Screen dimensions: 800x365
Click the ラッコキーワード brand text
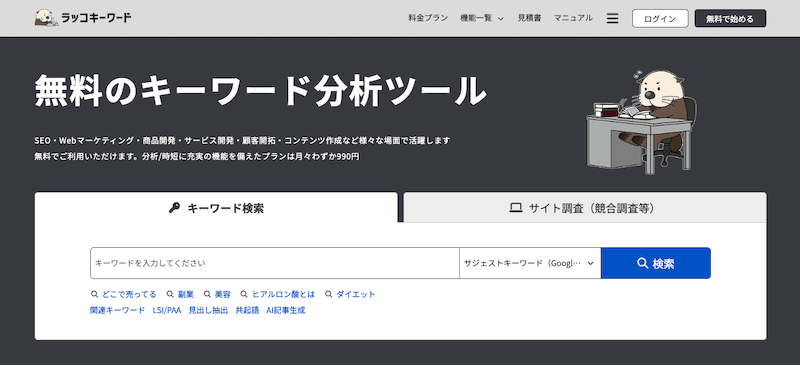96,18
